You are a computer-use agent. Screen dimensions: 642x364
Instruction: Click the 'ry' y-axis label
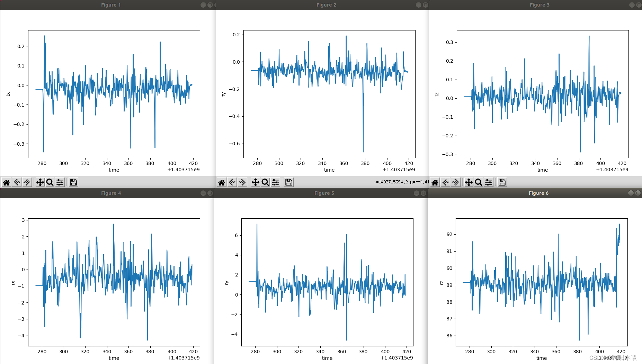click(x=227, y=283)
